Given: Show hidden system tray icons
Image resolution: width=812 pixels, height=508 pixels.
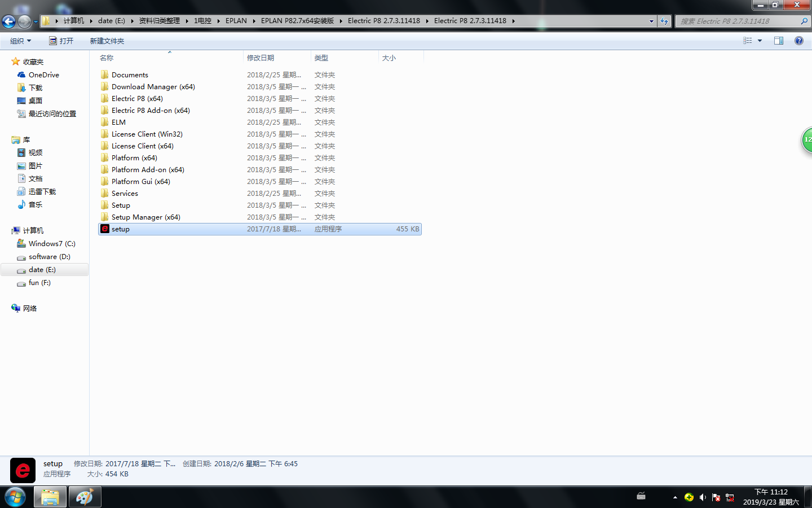Looking at the screenshot, I should pyautogui.click(x=675, y=497).
